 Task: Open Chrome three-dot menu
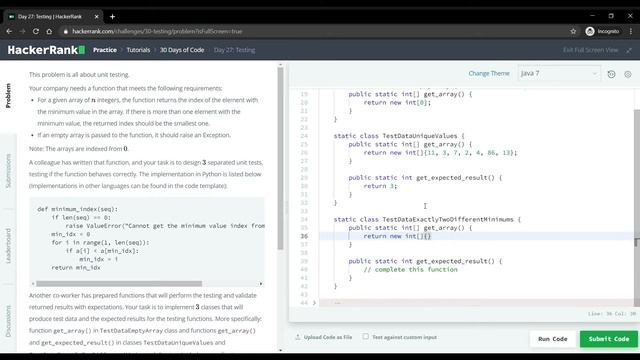click(631, 31)
